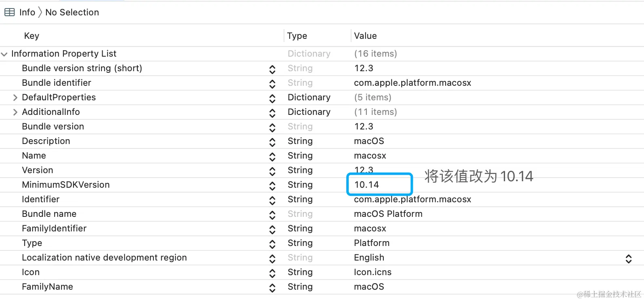Click the macosx value of Name row
644x301 pixels.
(370, 156)
